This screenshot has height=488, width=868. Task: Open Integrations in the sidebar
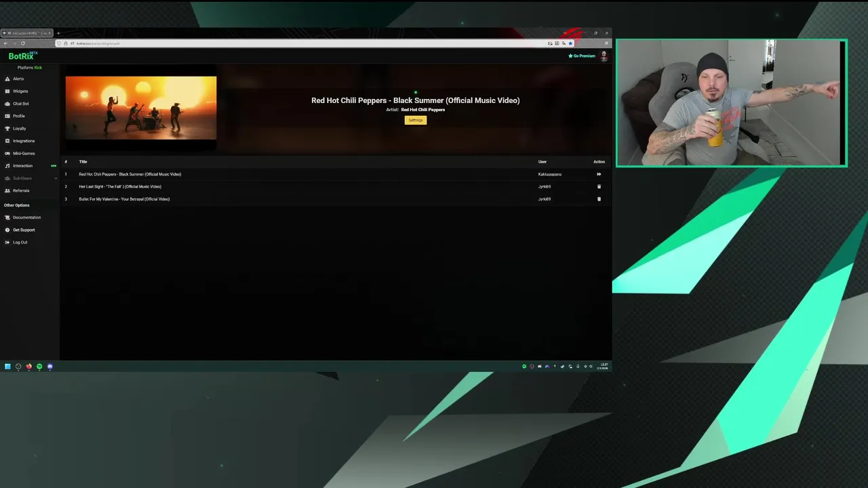[x=20, y=141]
